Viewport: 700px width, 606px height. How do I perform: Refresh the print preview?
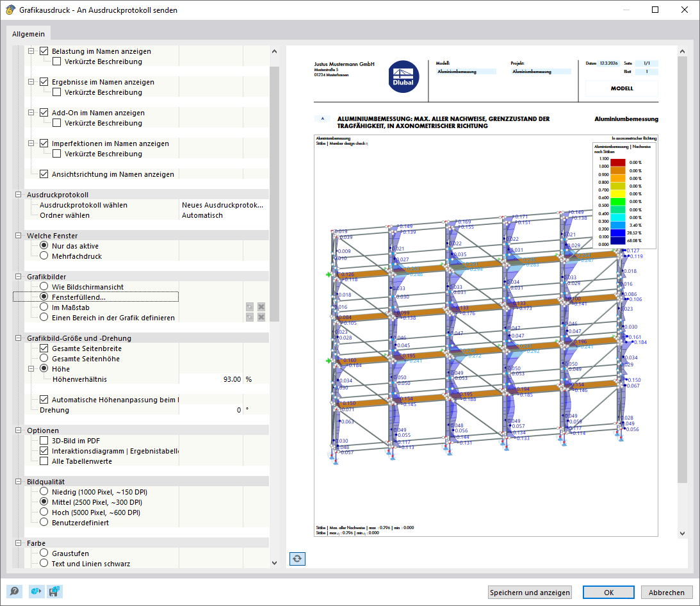coord(297,559)
